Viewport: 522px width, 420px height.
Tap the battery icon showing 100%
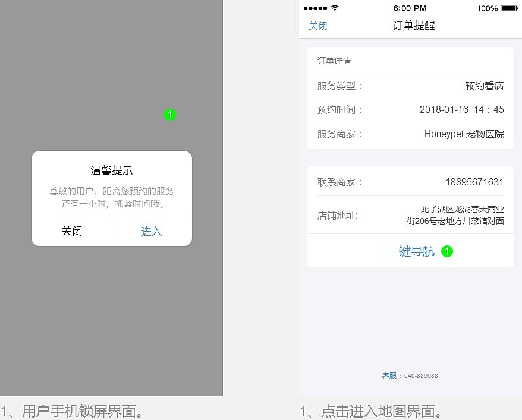(508, 8)
